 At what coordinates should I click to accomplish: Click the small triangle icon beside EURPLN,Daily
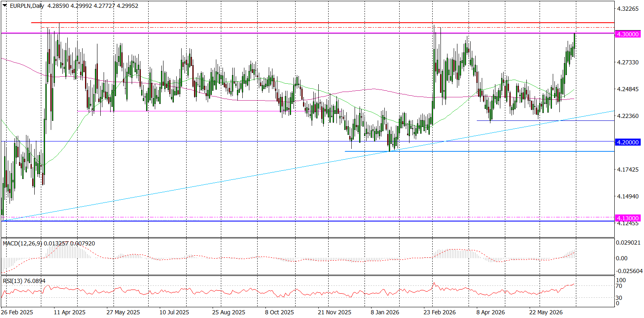4,6
